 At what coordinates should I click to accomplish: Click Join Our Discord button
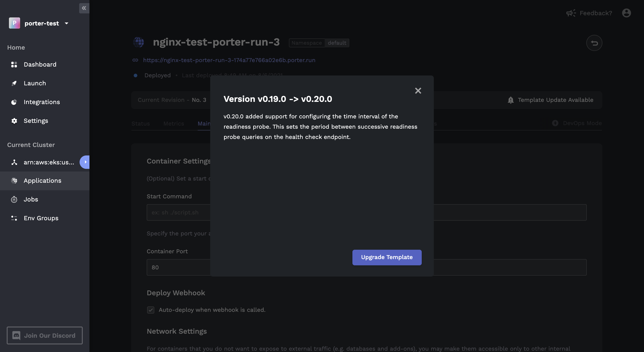coord(44,335)
